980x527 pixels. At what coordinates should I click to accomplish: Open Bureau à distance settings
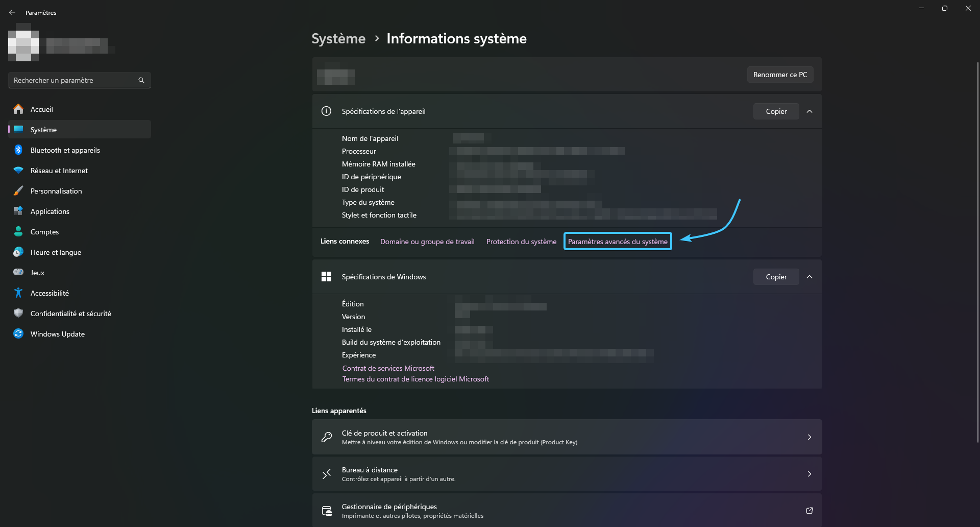(567, 474)
